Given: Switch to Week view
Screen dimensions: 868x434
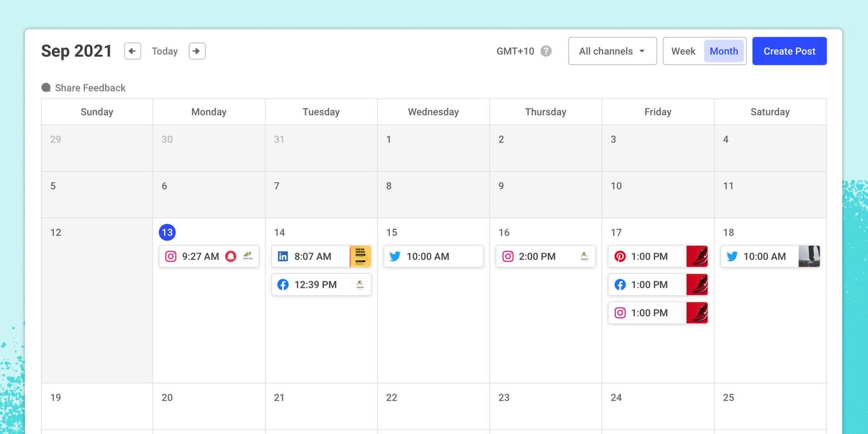Looking at the screenshot, I should (684, 51).
